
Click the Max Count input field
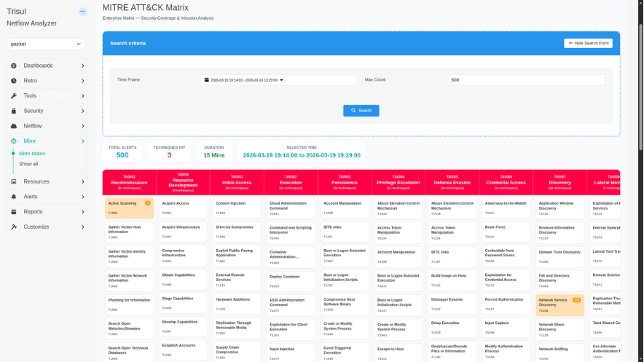coord(525,80)
